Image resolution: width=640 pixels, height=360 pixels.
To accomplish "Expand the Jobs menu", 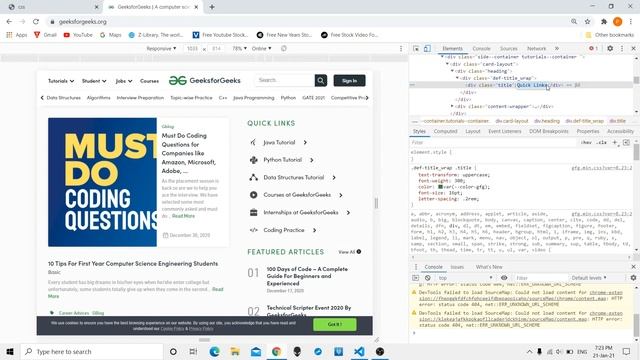I will click(124, 81).
